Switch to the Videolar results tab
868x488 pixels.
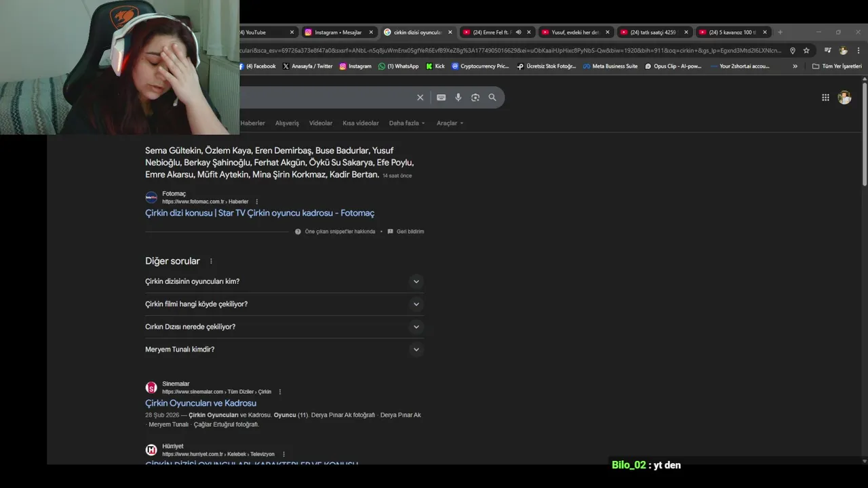click(321, 123)
